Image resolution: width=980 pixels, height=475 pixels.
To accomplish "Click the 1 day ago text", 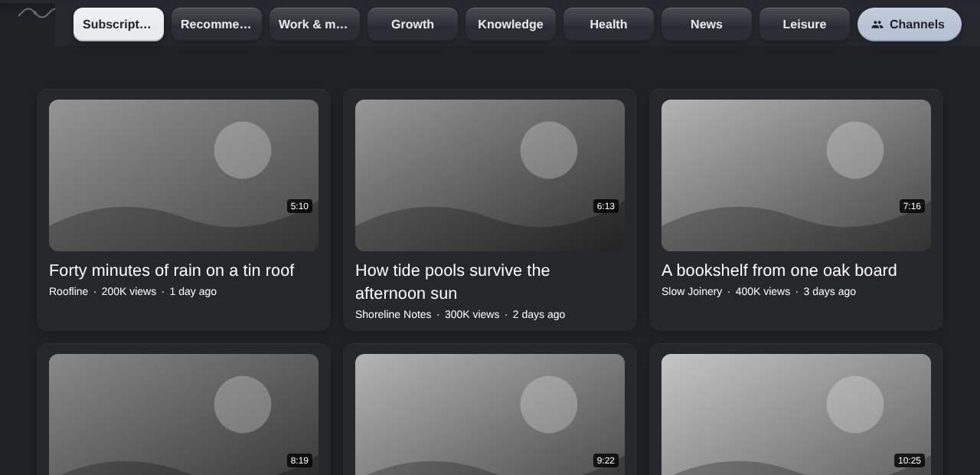I will (193, 292).
